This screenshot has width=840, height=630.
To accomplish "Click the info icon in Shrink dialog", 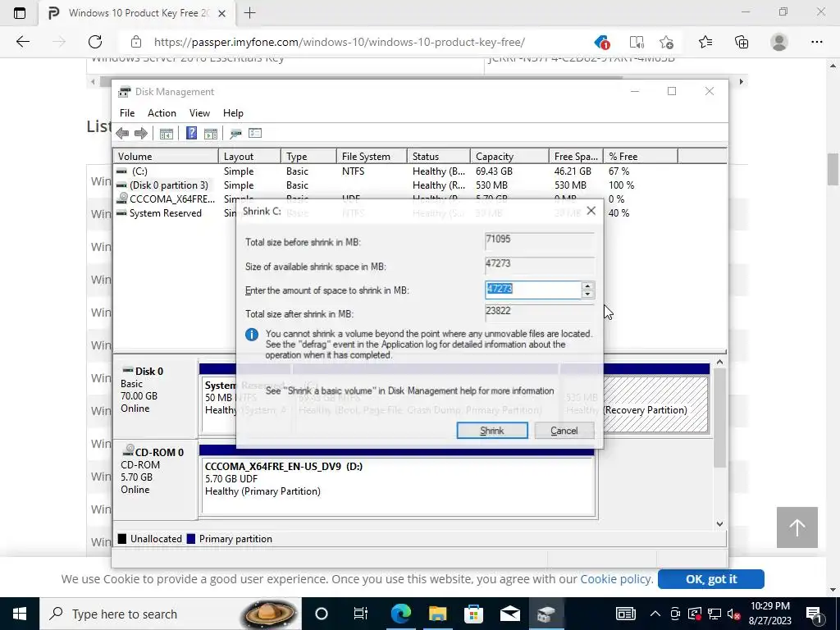I will pos(252,335).
